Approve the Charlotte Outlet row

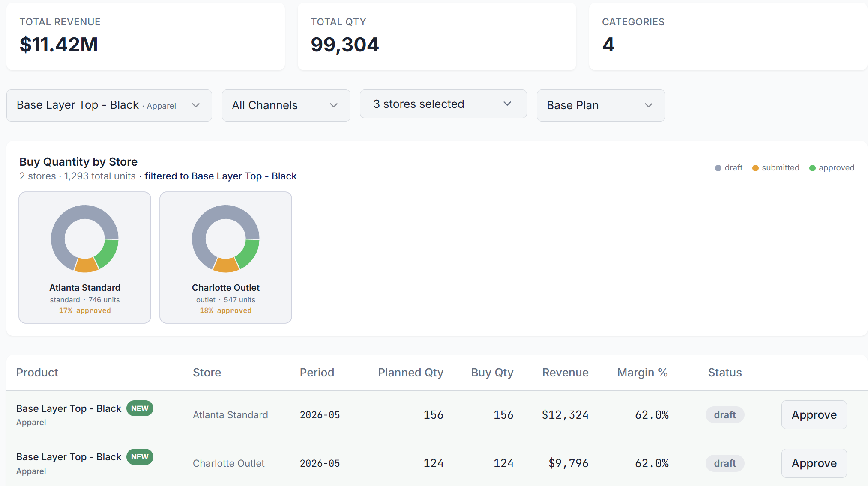tap(814, 463)
